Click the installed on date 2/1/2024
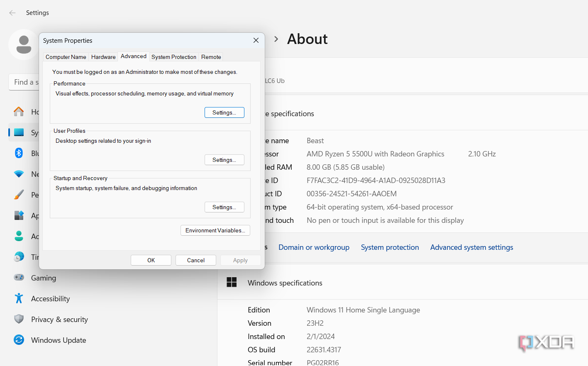The image size is (588, 366). pos(320,337)
